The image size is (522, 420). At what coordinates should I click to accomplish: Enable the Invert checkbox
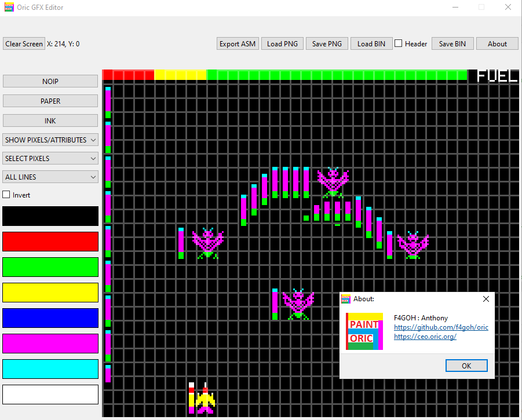click(7, 195)
